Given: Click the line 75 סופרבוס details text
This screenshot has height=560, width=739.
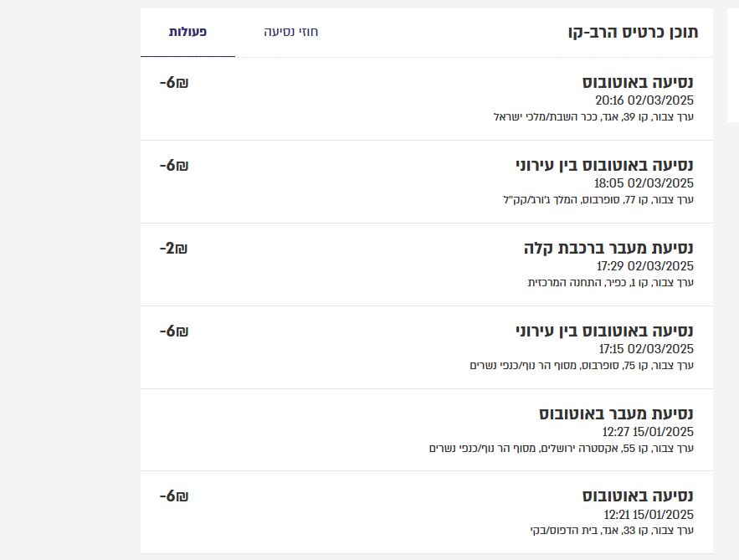Looking at the screenshot, I should pyautogui.click(x=582, y=365).
